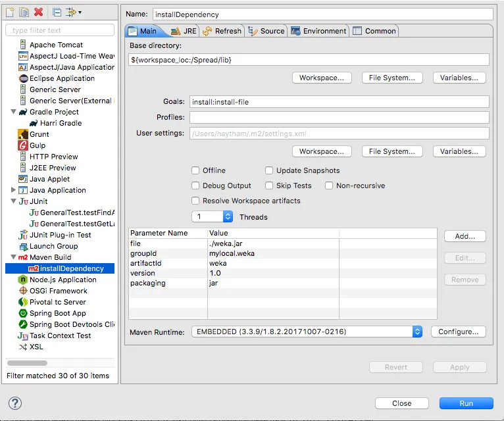Click the horizontal scrollbar in configurations list

pyautogui.click(x=28, y=363)
